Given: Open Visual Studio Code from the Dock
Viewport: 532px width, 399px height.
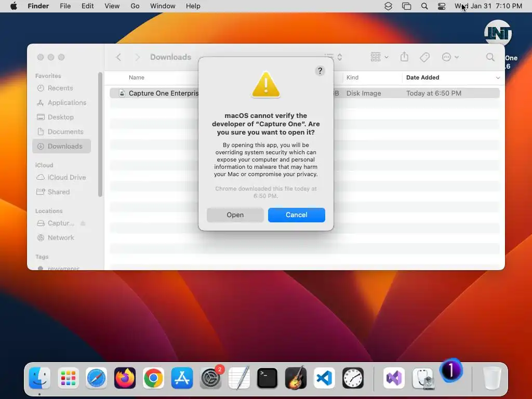Looking at the screenshot, I should pyautogui.click(x=324, y=378).
